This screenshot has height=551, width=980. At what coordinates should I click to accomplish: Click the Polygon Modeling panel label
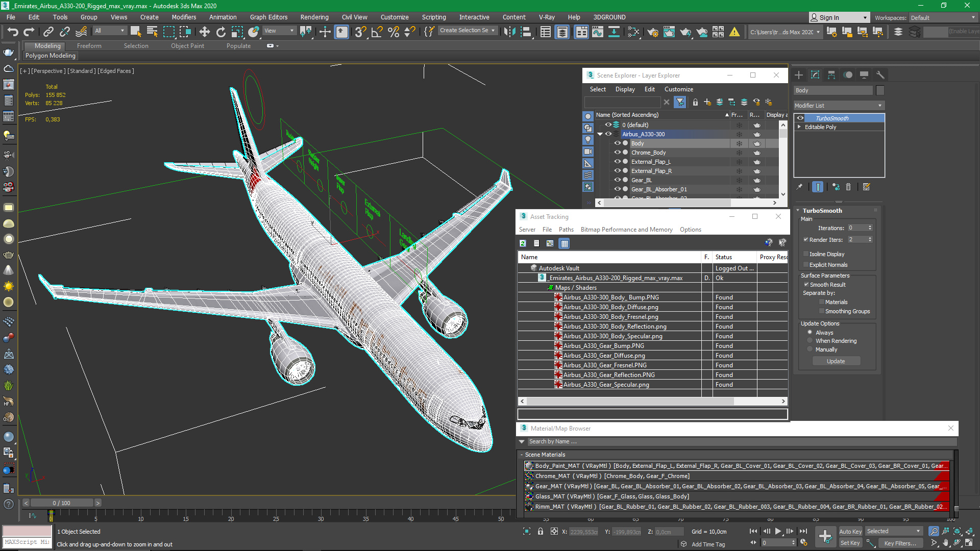(51, 56)
